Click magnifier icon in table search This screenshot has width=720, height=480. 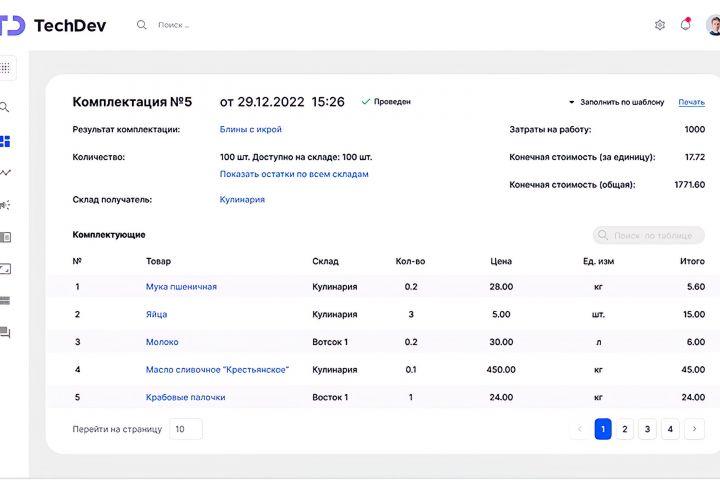click(603, 235)
